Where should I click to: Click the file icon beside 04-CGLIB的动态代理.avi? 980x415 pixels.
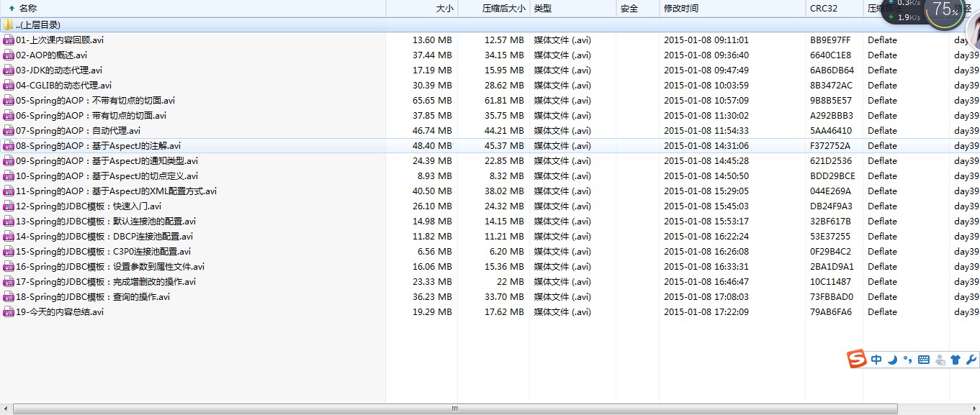coord(9,86)
